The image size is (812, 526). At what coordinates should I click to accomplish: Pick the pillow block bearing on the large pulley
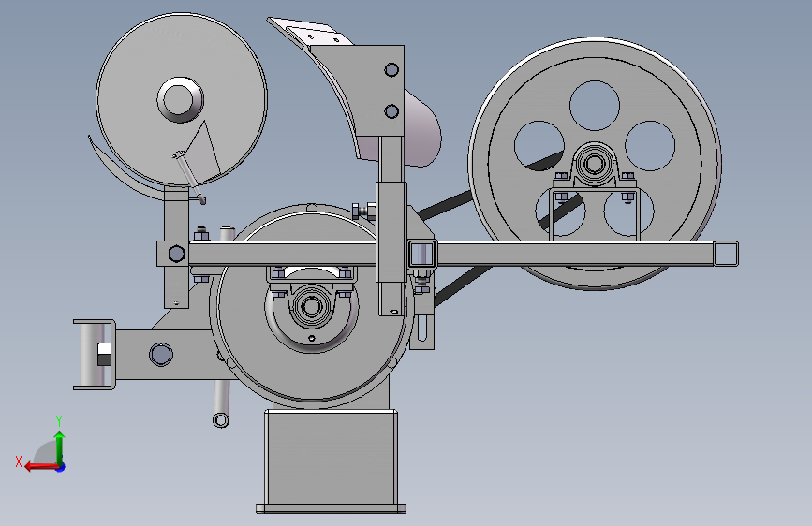pyautogui.click(x=595, y=166)
